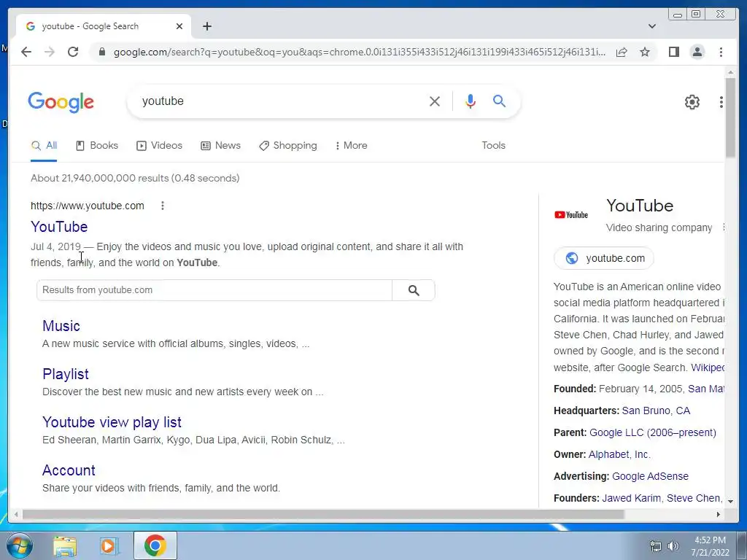Click the forward navigation arrow
Screen dimensions: 747x560
click(x=50, y=52)
